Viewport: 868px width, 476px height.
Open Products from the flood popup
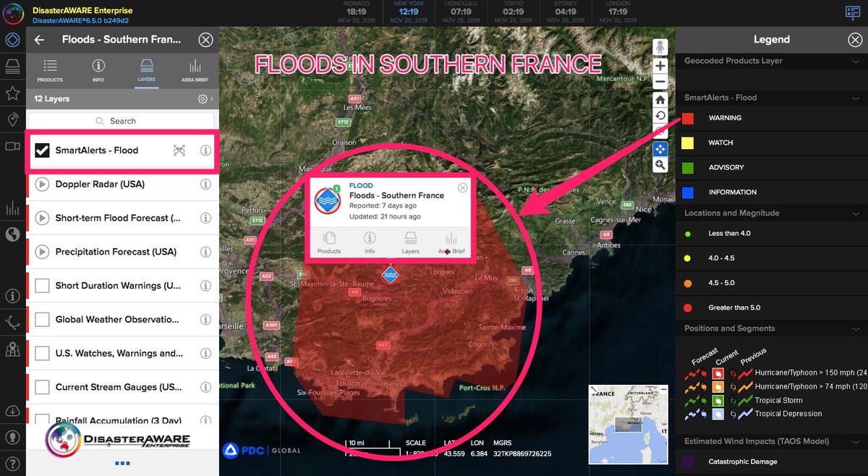(329, 243)
